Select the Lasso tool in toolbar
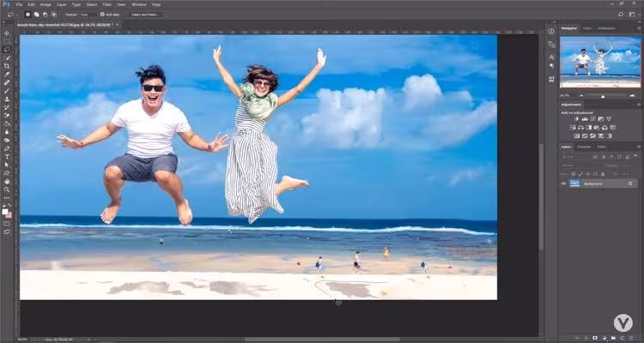This screenshot has width=644, height=343. (7, 50)
